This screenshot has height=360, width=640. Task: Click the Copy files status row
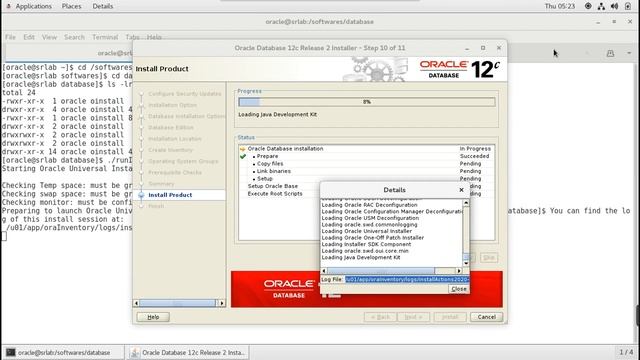[367, 164]
